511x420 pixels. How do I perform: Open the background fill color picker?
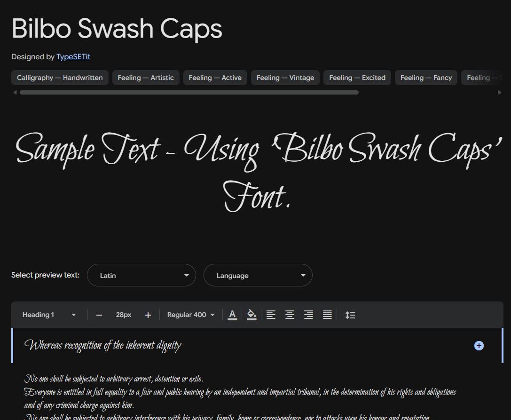(252, 315)
